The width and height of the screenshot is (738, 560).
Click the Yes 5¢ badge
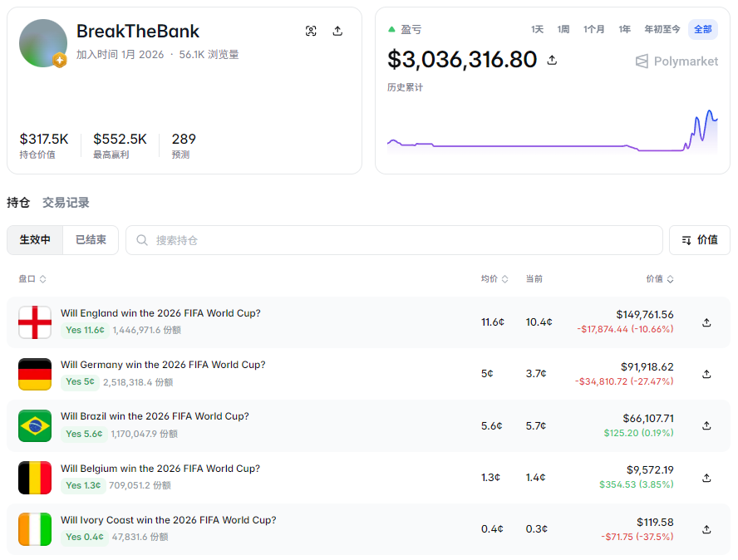click(x=80, y=381)
